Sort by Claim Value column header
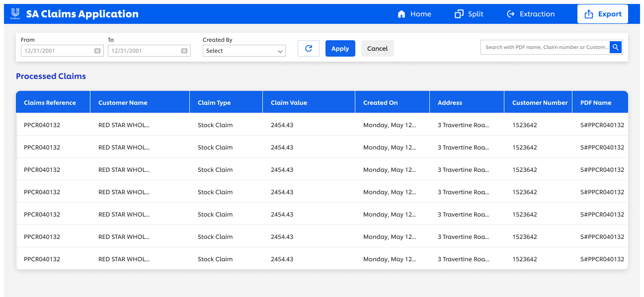644x297 pixels. tap(289, 103)
